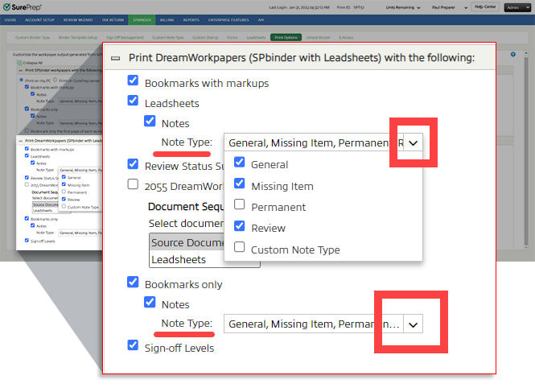Image resolution: width=535 pixels, height=392 pixels.
Task: Toggle Bookmarks with markups under Print SPbinder workpapers
Action: click(x=27, y=87)
